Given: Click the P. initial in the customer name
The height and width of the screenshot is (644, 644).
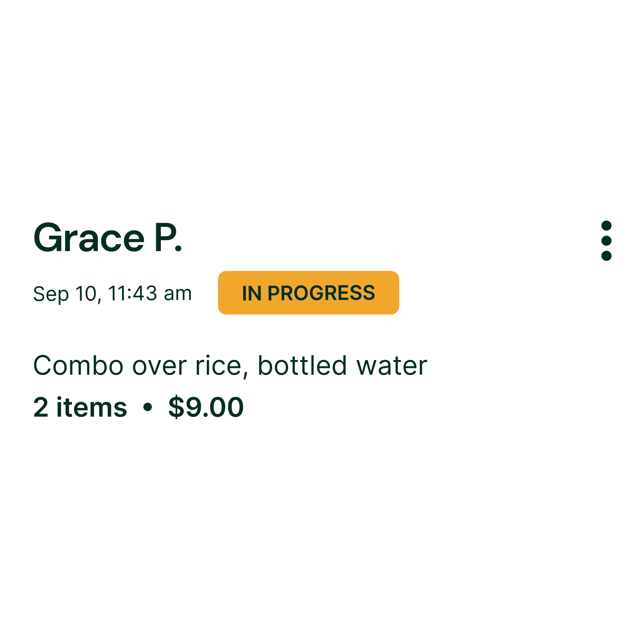Looking at the screenshot, I should pyautogui.click(x=169, y=238).
